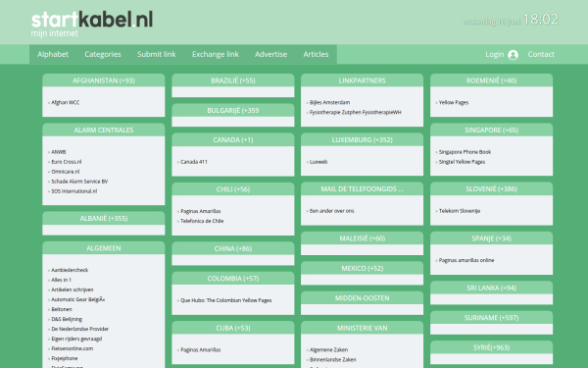The width and height of the screenshot is (588, 368).
Task: Open Bijles Amsterdam link
Action: 329,102
